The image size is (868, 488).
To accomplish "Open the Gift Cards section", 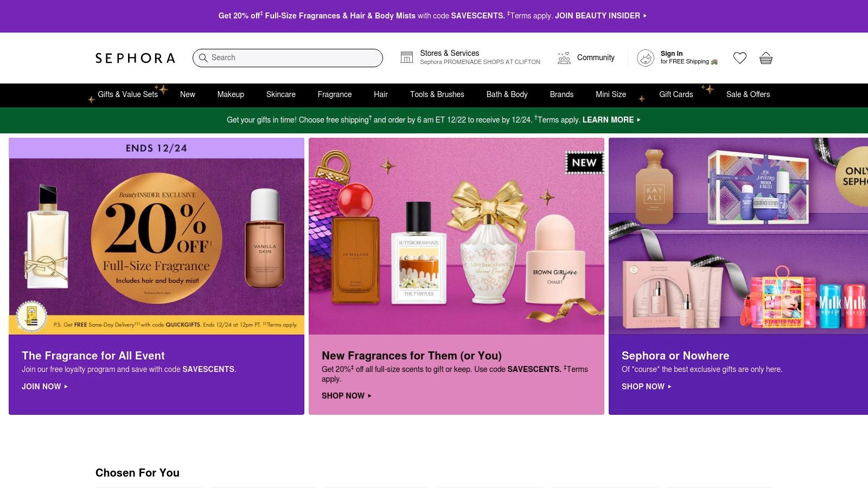I will pos(676,95).
